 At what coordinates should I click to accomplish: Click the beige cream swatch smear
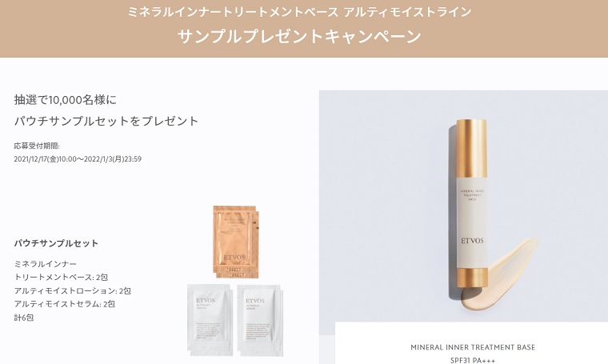(x=500, y=277)
